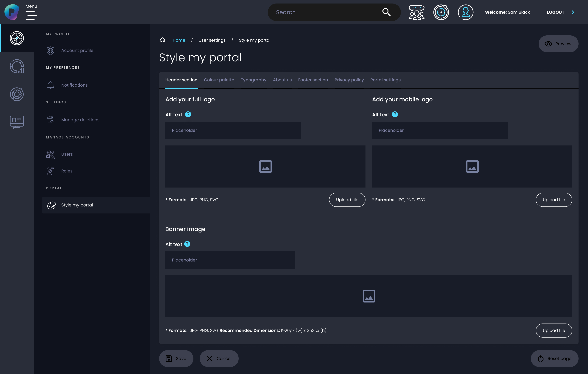Click the Logout chevron arrow

[573, 12]
